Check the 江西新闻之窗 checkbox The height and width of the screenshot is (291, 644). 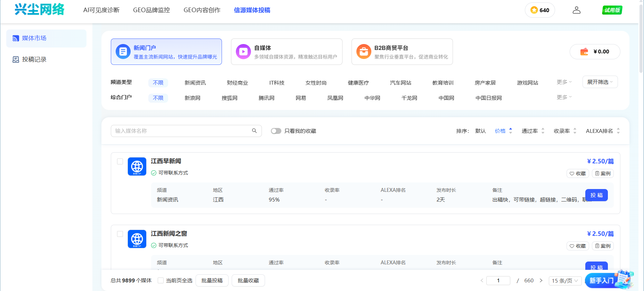120,234
